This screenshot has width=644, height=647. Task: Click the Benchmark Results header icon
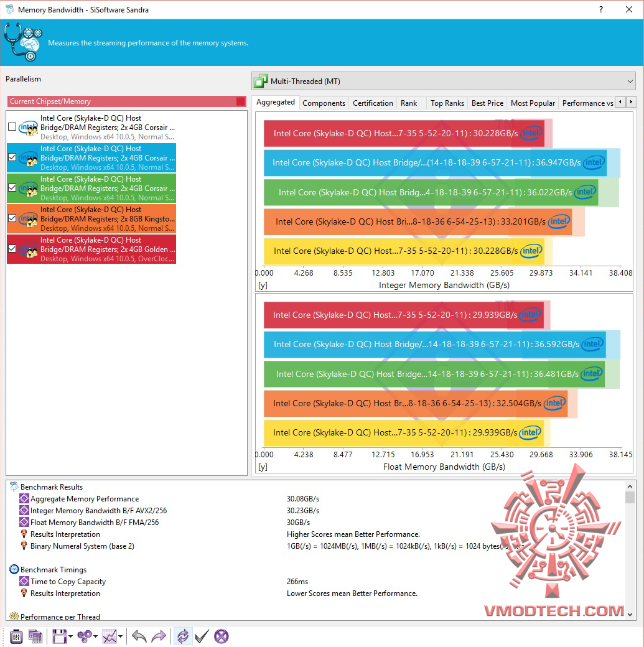(14, 486)
